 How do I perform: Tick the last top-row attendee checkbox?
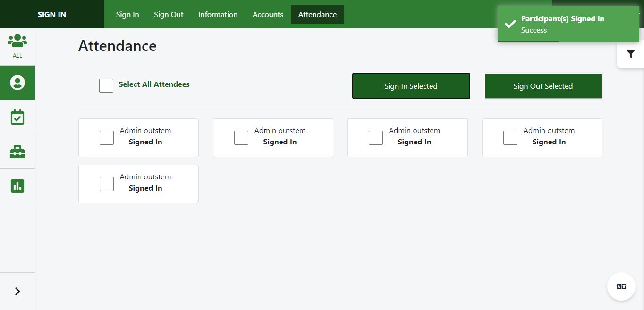510,138
